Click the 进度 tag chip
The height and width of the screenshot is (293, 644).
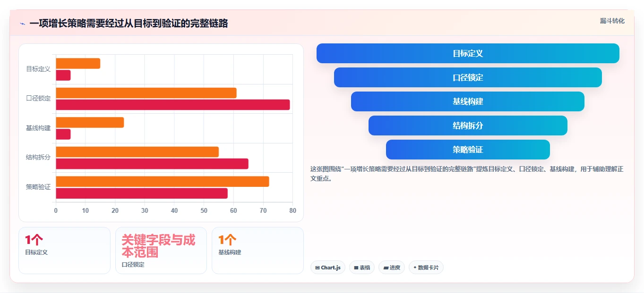(392, 268)
